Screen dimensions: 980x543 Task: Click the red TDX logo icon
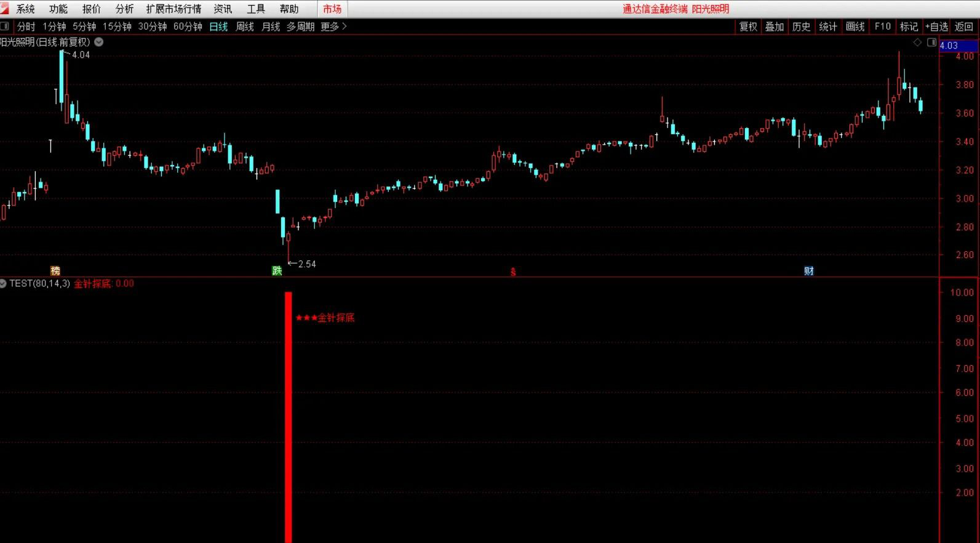tap(4, 8)
